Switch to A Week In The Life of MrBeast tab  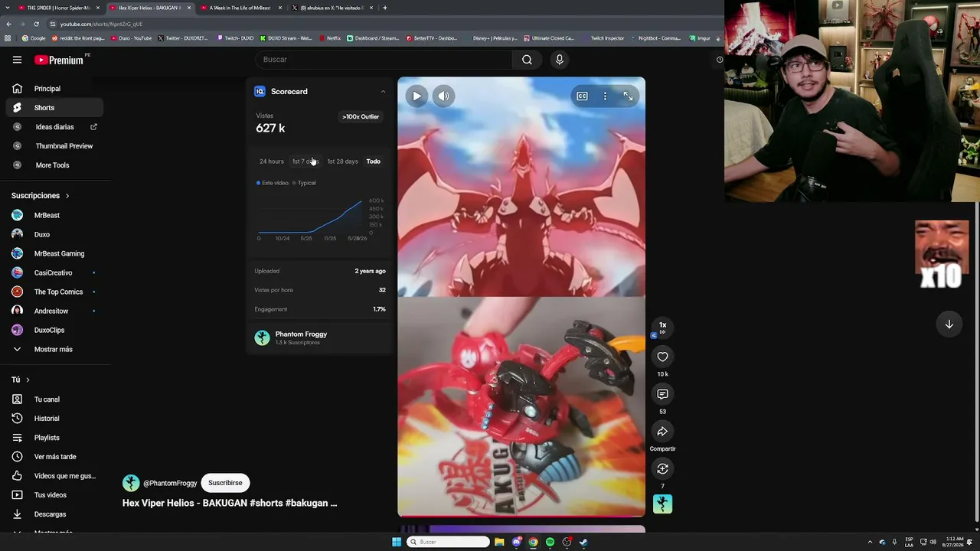click(x=238, y=8)
